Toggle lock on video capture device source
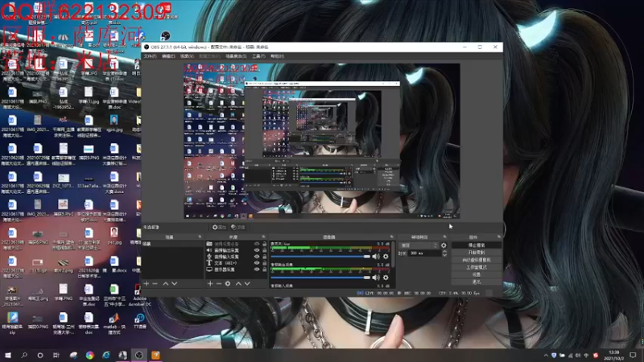This screenshot has height=362, width=644. 265,244
